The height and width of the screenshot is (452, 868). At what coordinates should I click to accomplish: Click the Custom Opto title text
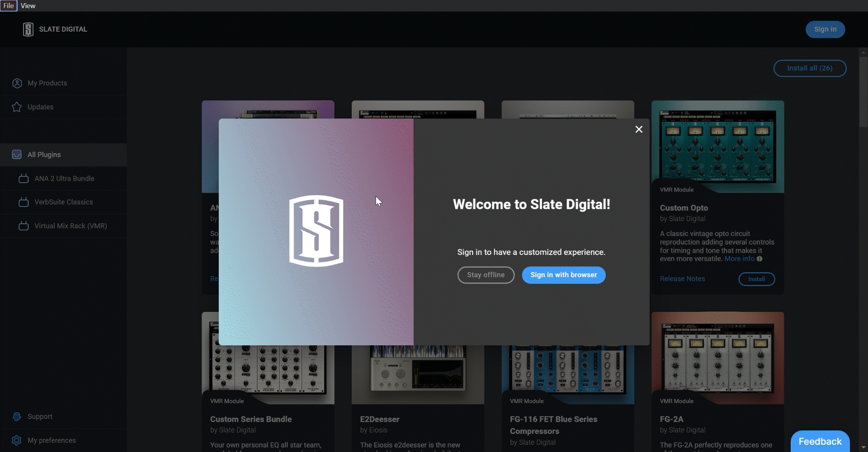point(684,208)
